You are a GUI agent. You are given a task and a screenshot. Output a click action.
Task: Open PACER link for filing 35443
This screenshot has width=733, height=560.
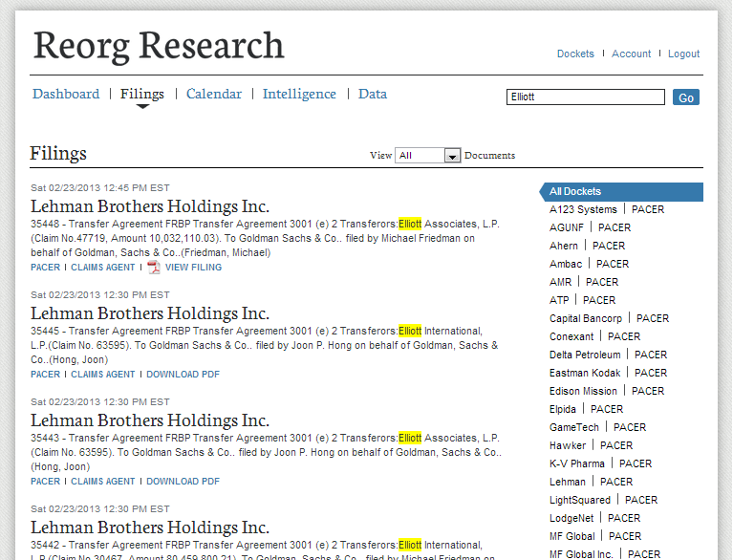click(45, 482)
